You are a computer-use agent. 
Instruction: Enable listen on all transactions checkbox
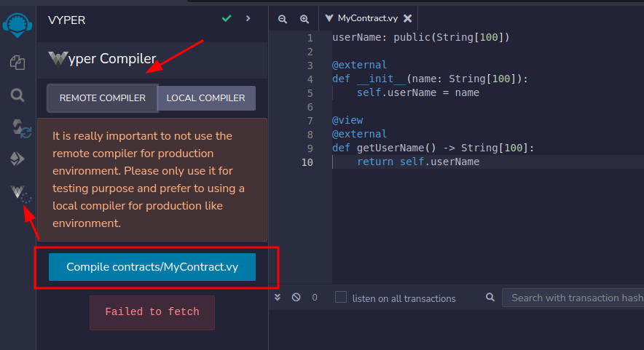click(341, 298)
